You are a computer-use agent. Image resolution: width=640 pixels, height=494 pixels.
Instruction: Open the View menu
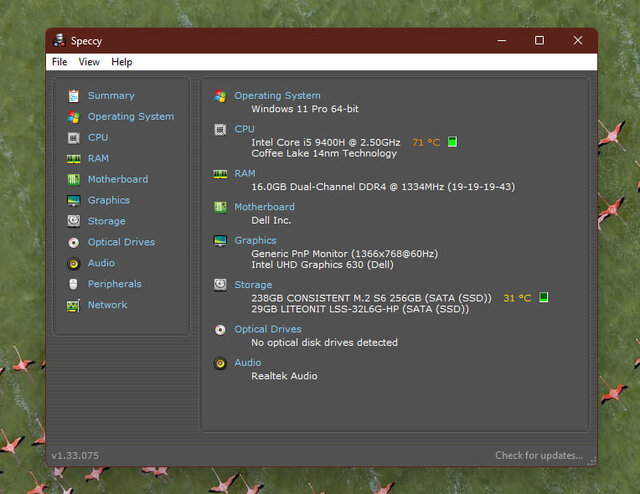(x=89, y=62)
